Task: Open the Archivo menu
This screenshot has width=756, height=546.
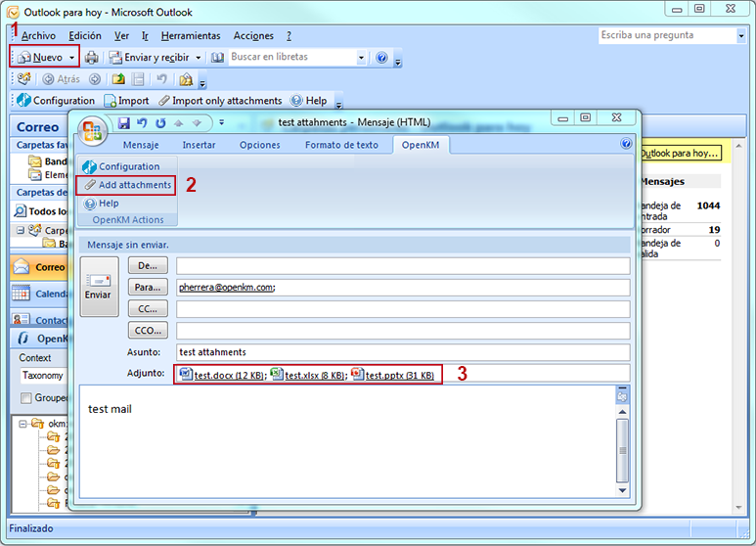Action: (x=38, y=35)
